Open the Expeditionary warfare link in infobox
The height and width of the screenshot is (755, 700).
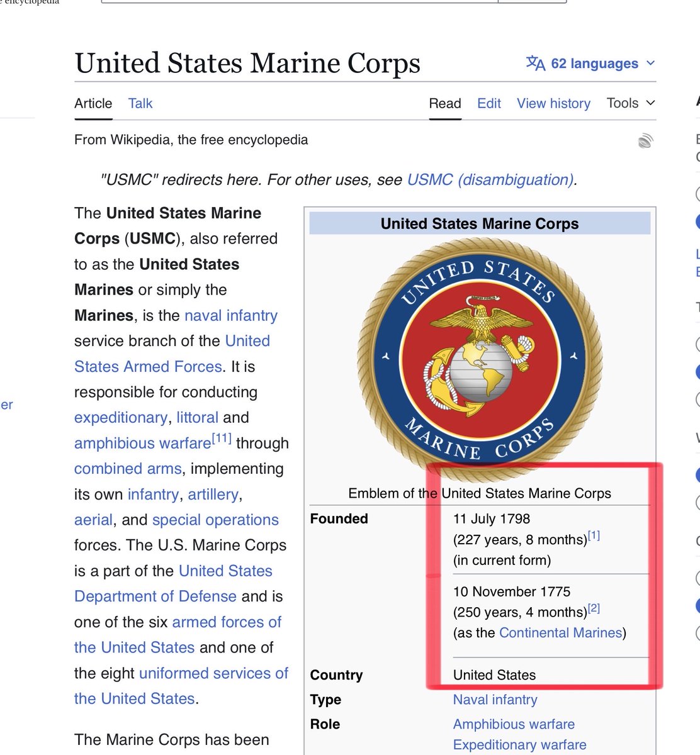coord(520,745)
